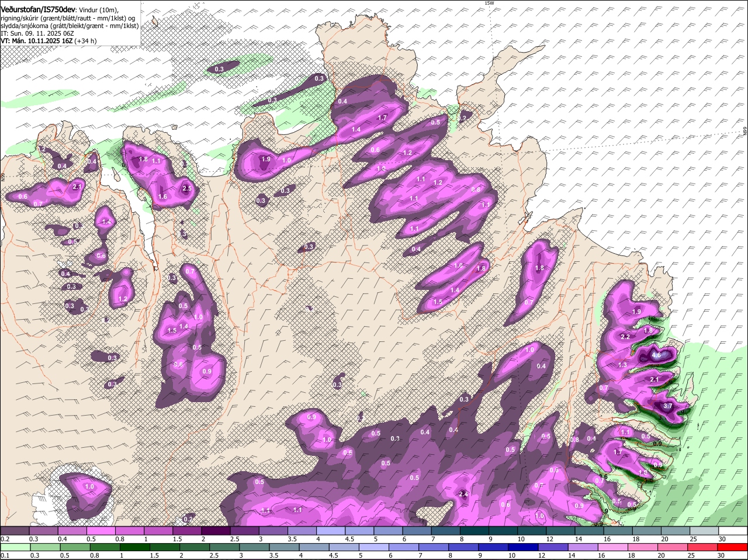Click the 2.2 value on the eastern fjords
This screenshot has height=560, width=748.
coord(625,337)
